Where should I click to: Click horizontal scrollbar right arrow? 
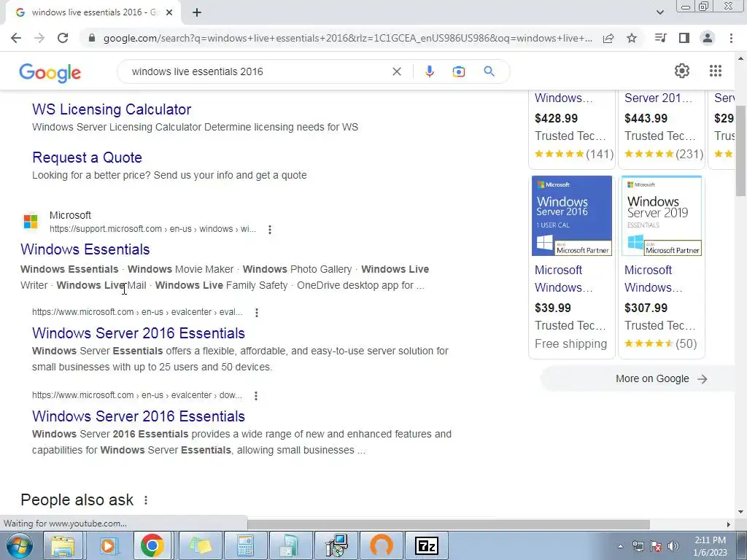[x=729, y=524]
